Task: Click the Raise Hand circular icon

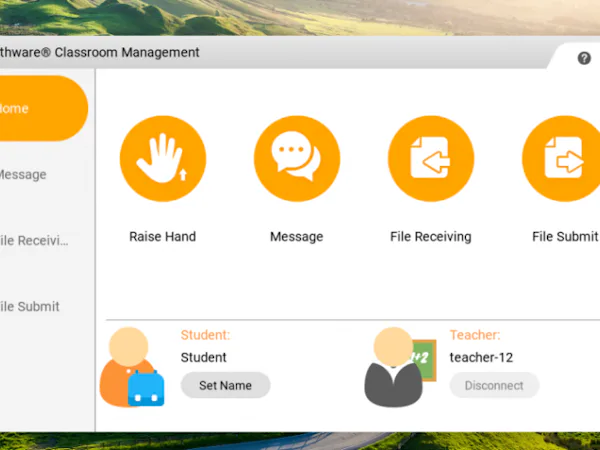Action: click(163, 158)
